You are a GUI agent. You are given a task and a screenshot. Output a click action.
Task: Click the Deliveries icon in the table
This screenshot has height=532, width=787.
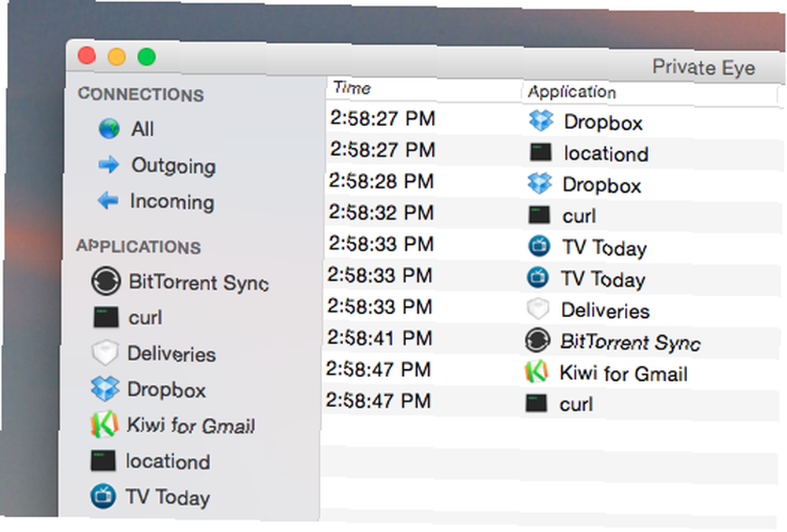(538, 309)
